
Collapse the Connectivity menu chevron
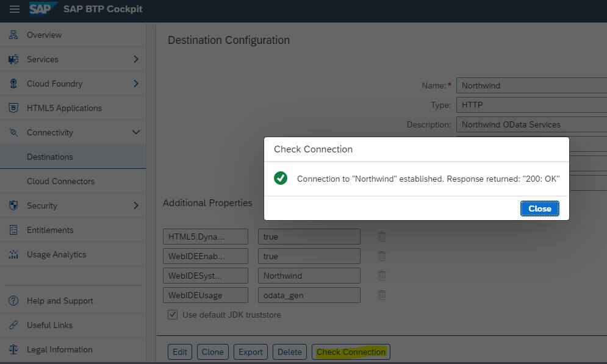click(136, 132)
